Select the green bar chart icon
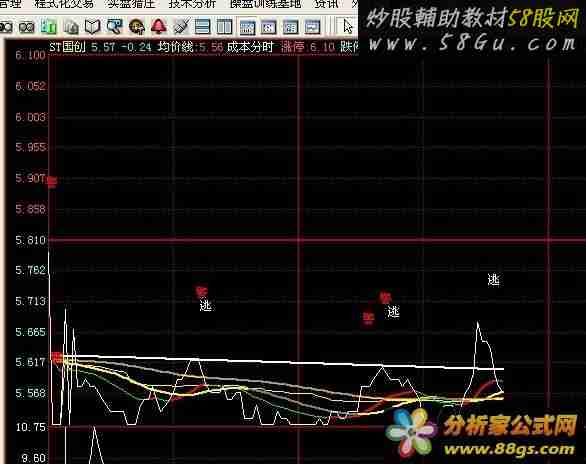Screen dimensions: 586x464 click(49, 27)
